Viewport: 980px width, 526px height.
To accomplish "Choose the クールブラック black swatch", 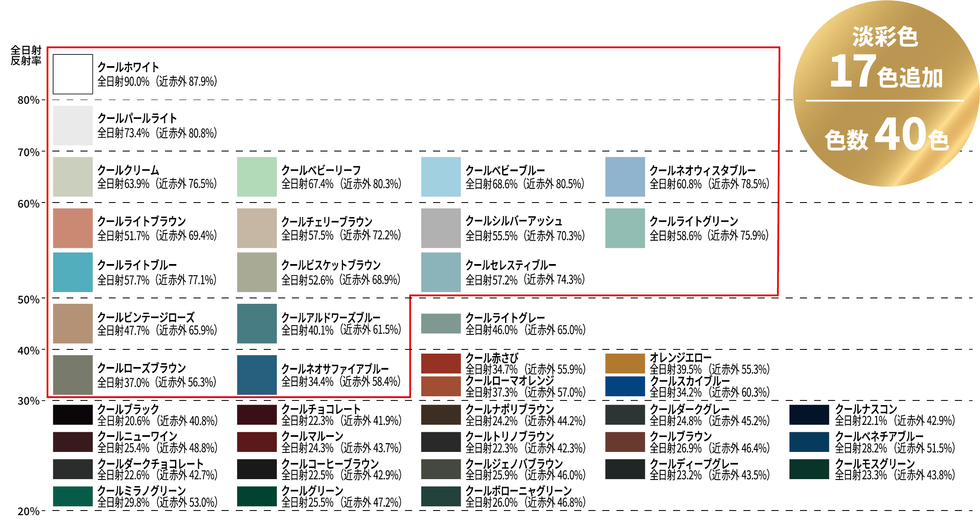I will (73, 415).
